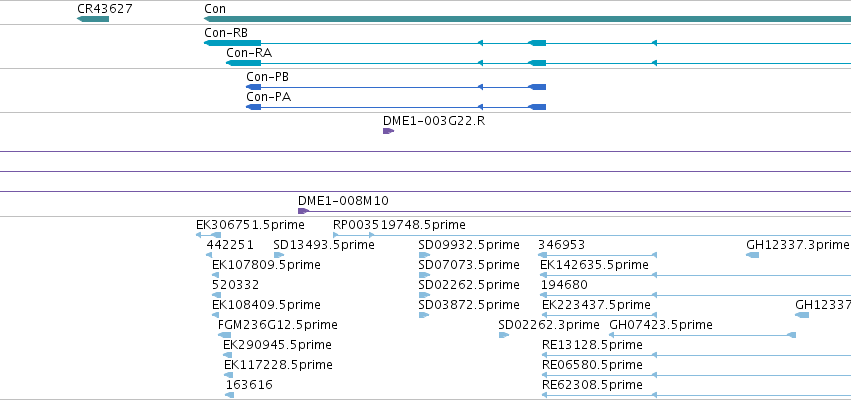Select the SD13493.5prime arrow glyph
The image size is (851, 400).
click(x=279, y=255)
